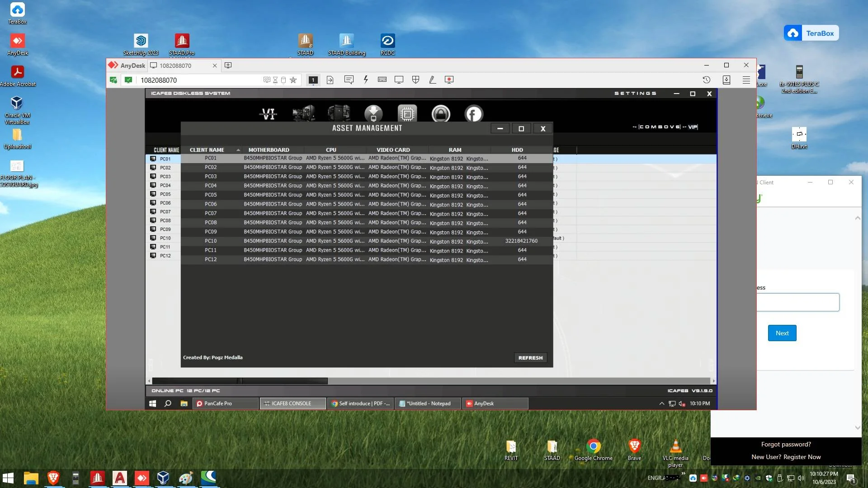Click HDD column header
This screenshot has height=488, width=868.
(x=517, y=150)
